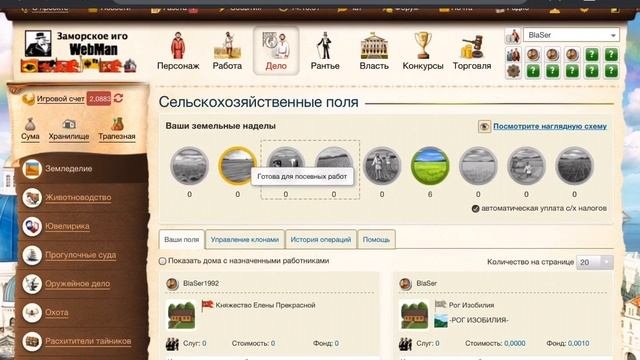This screenshot has width=640, height=360.
Task: Click the Княжество Елены Прекрасной name
Action: 265,305
